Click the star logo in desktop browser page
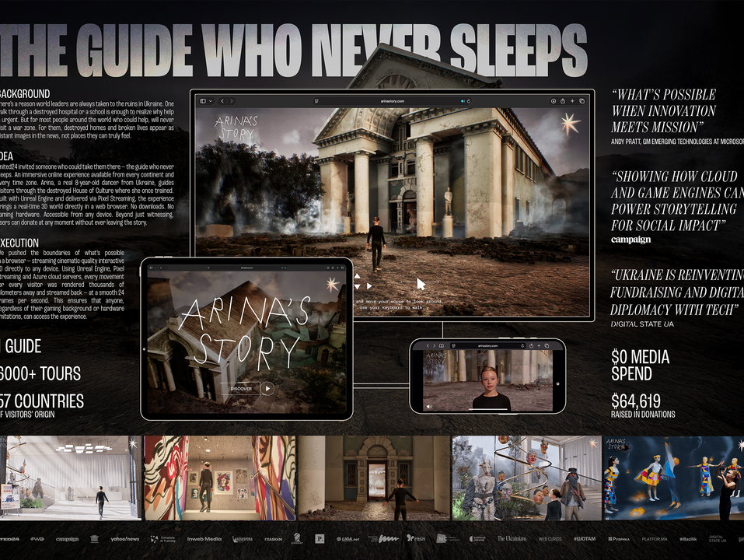This screenshot has height=560, width=744. 570,124
